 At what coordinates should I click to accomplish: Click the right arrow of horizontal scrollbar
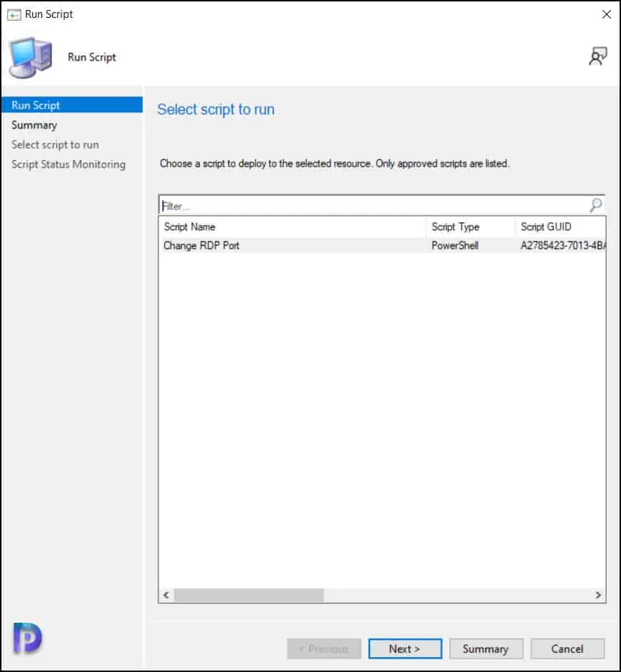click(598, 595)
